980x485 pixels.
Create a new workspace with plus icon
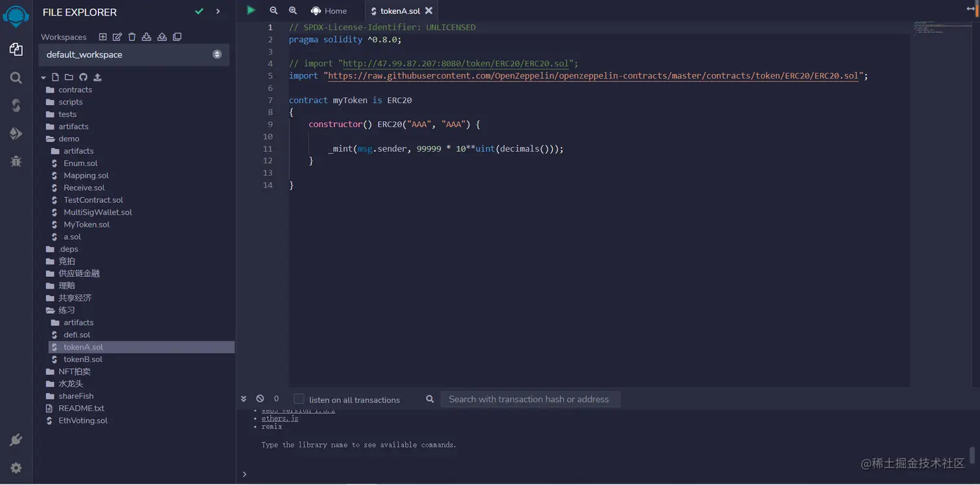pyautogui.click(x=102, y=37)
